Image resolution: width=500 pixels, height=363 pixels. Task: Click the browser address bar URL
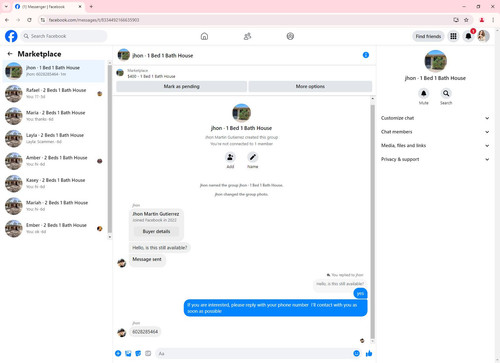[x=94, y=20]
